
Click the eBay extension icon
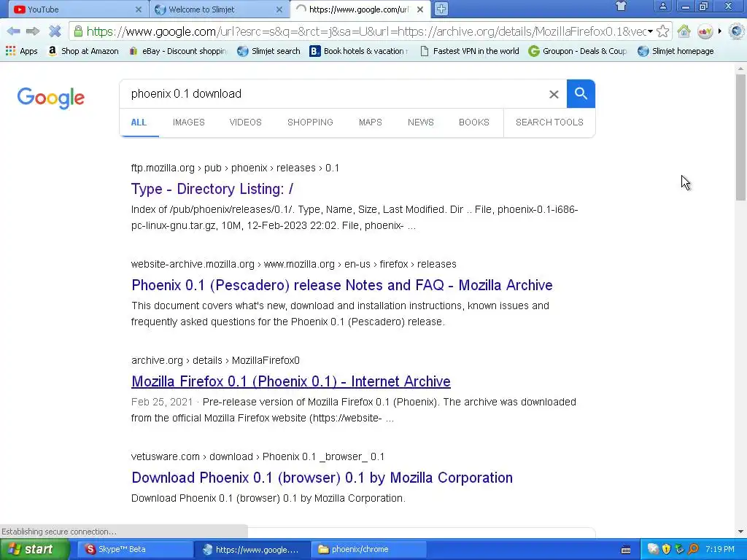click(705, 31)
